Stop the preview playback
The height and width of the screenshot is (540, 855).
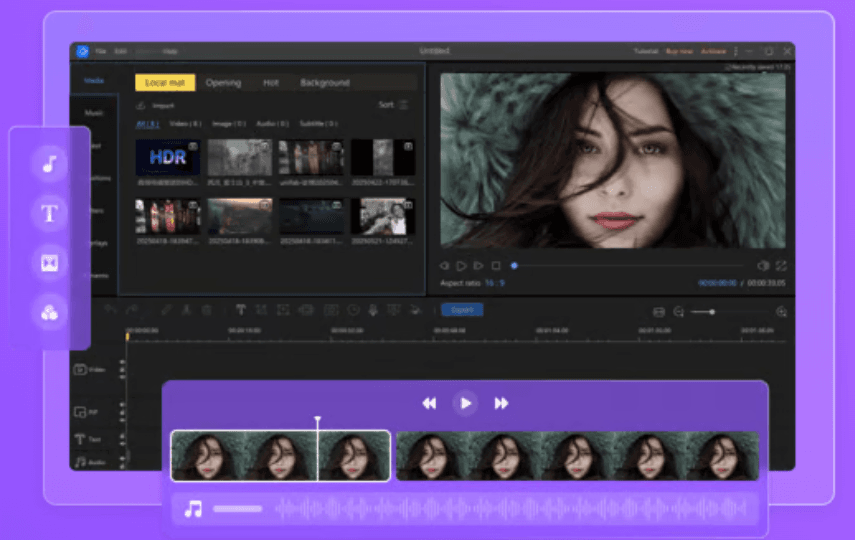(x=496, y=266)
